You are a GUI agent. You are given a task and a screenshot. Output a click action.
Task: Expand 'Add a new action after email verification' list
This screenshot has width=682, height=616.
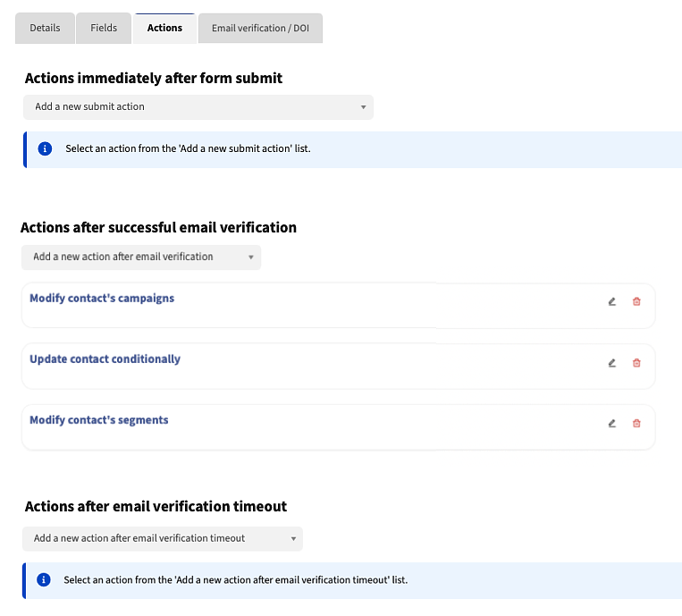(x=141, y=257)
